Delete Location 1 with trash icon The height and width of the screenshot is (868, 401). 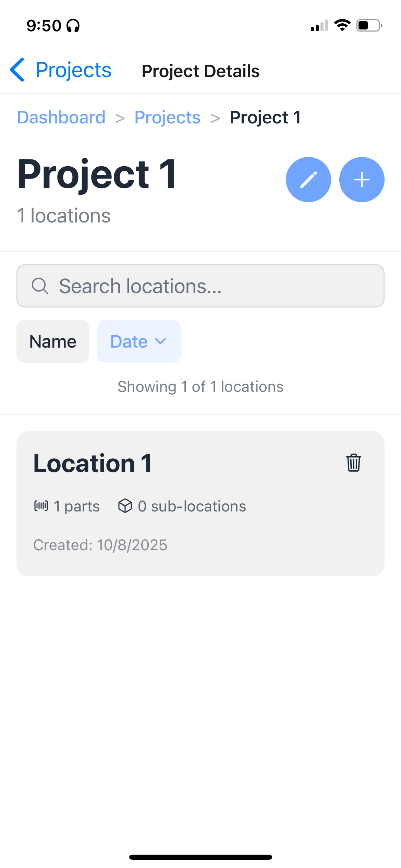(353, 463)
